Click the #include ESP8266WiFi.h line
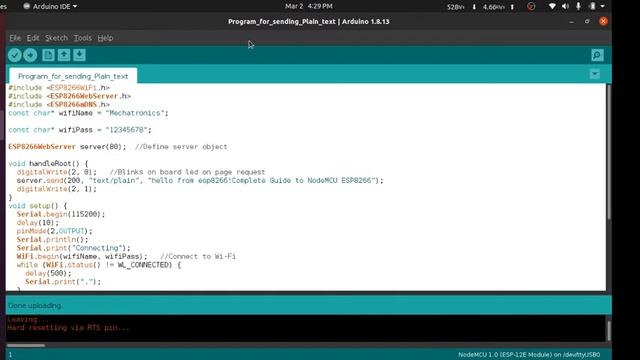Screen dimensions: 640x360 (59, 88)
